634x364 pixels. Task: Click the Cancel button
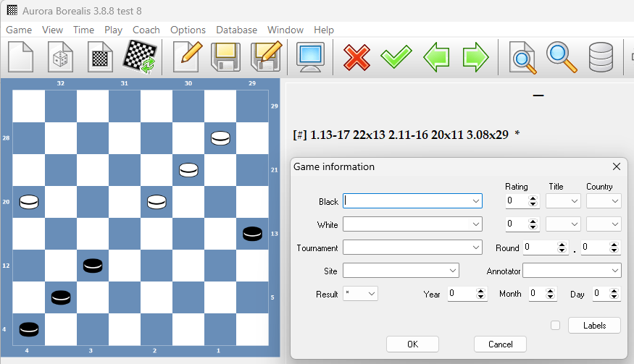click(500, 344)
